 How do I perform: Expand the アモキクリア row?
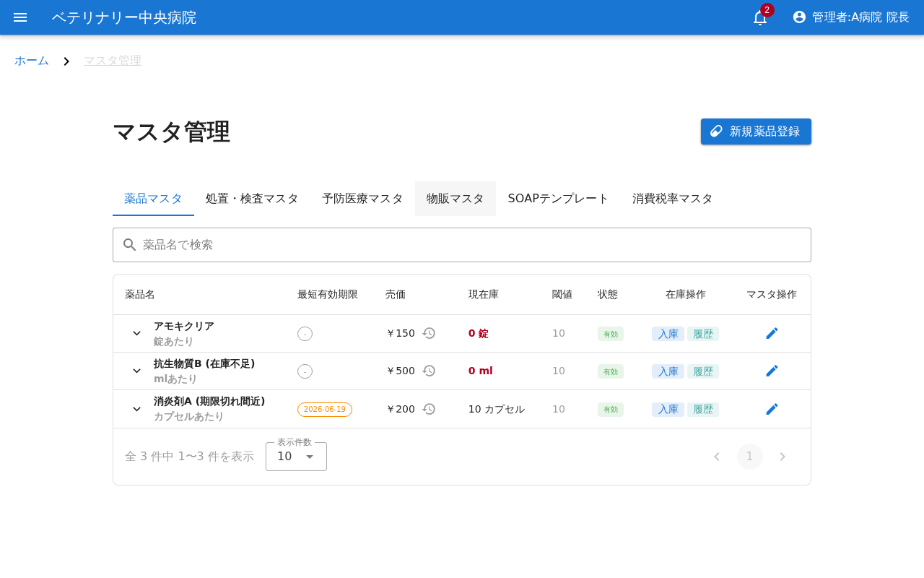(x=136, y=333)
